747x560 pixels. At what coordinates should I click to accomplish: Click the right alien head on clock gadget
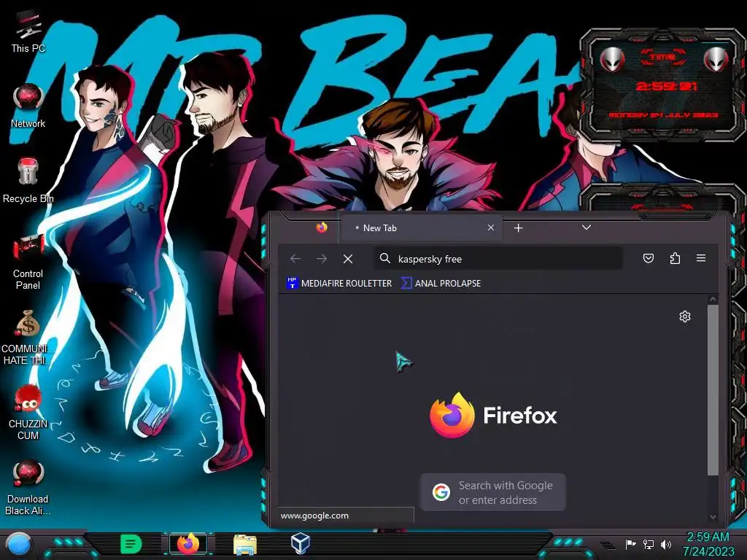click(716, 60)
